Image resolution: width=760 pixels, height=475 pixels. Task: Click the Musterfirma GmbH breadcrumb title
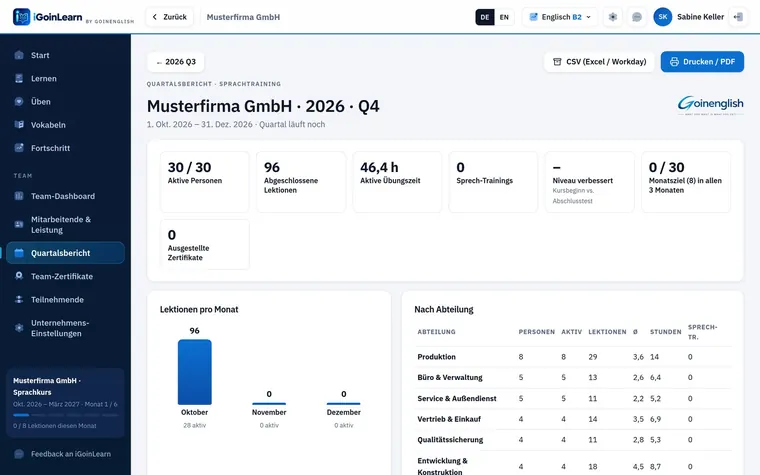pos(243,17)
